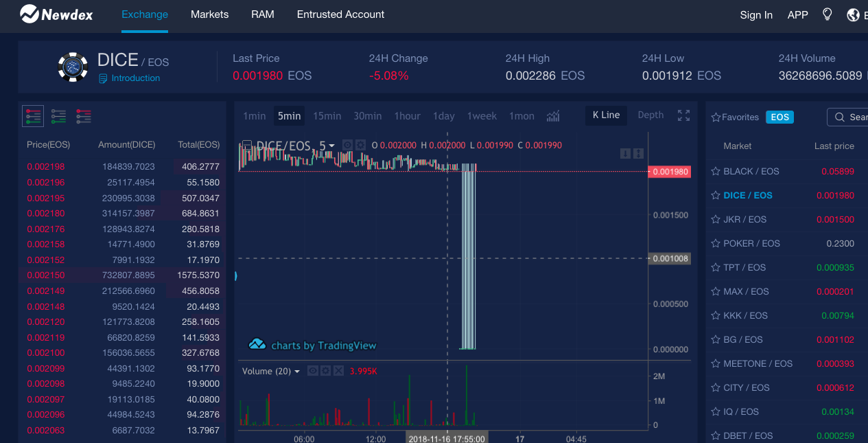
Task: Select the 30min interval
Action: pos(368,116)
